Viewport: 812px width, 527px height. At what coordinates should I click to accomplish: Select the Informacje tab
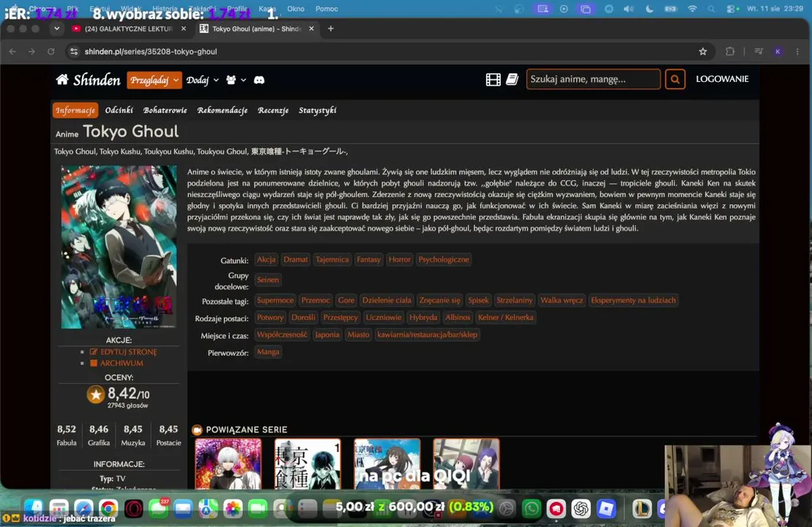(x=75, y=111)
